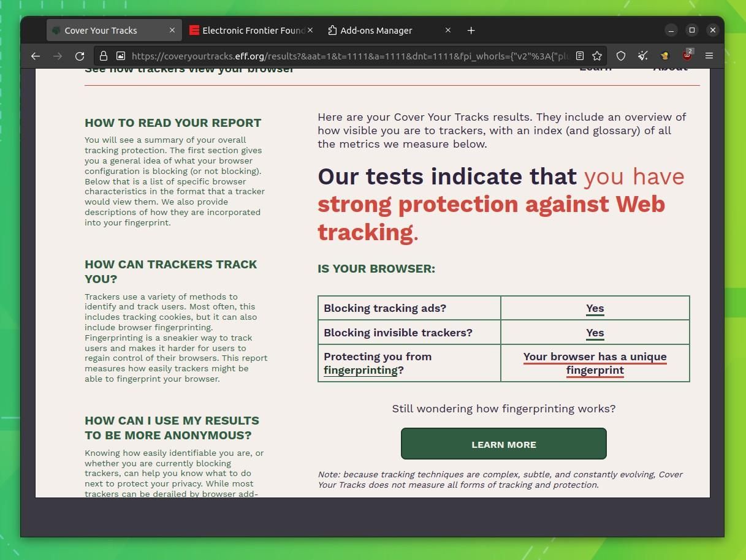
Task: Reload the current page
Action: 80,56
